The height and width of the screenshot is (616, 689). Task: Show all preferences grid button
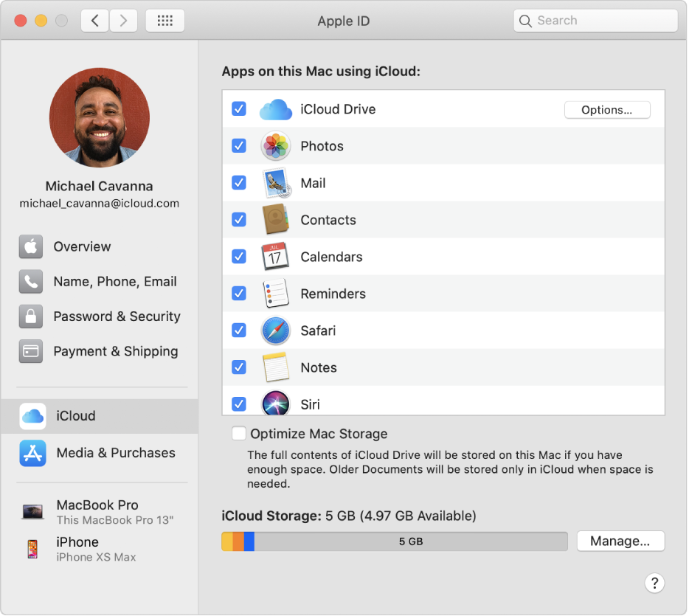(165, 21)
